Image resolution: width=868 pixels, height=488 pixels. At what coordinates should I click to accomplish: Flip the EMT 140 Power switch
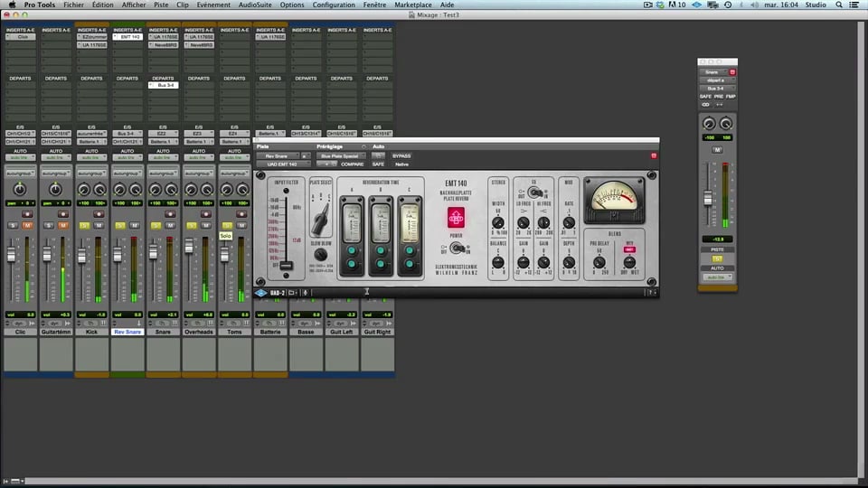tap(456, 249)
